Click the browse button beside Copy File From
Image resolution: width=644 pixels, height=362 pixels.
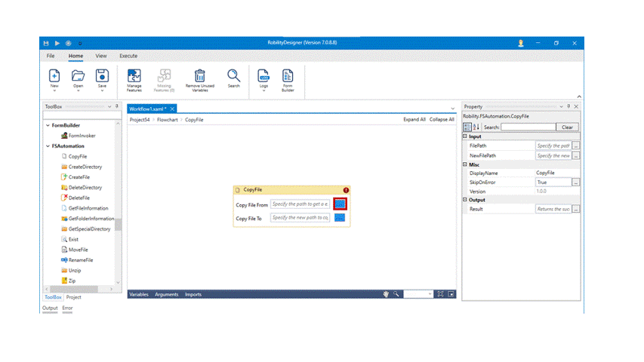pos(340,204)
